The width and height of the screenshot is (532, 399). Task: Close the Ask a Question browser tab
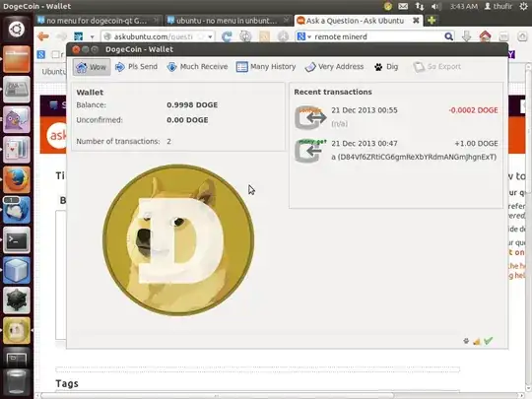(x=416, y=21)
